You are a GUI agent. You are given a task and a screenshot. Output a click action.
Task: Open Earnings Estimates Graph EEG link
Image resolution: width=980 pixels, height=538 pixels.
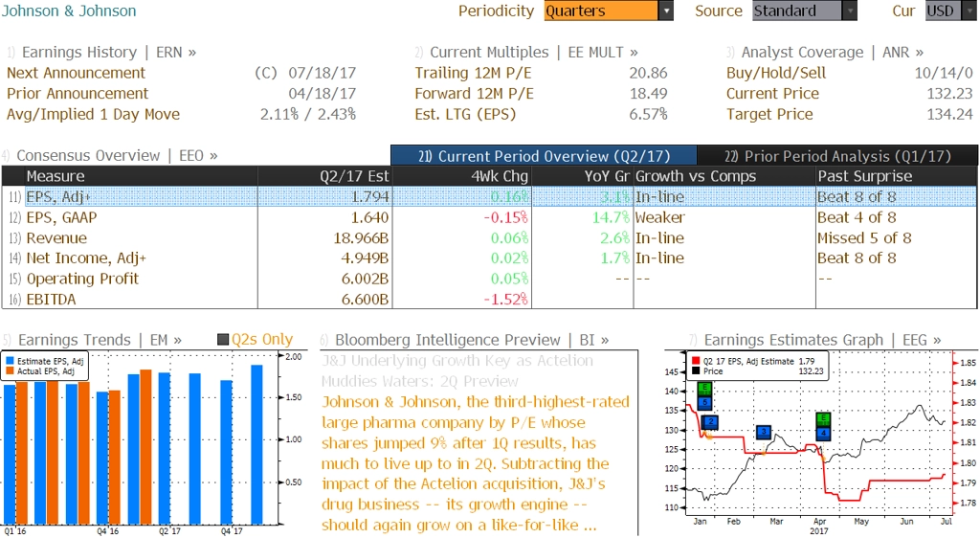(x=822, y=340)
